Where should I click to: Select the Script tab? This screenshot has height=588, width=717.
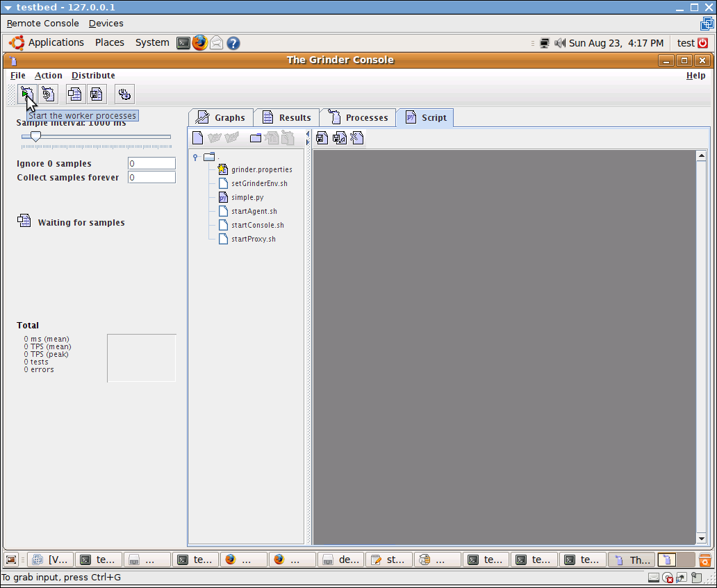coord(425,117)
